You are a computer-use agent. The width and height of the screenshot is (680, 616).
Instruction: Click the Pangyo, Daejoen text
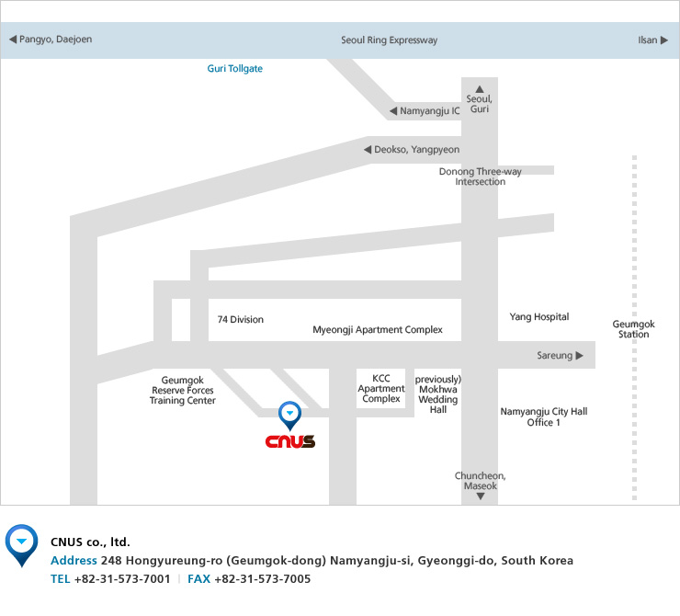click(x=55, y=39)
